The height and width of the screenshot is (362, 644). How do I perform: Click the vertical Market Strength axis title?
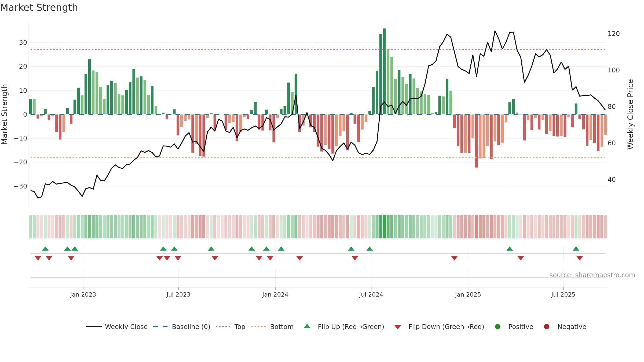(4, 114)
